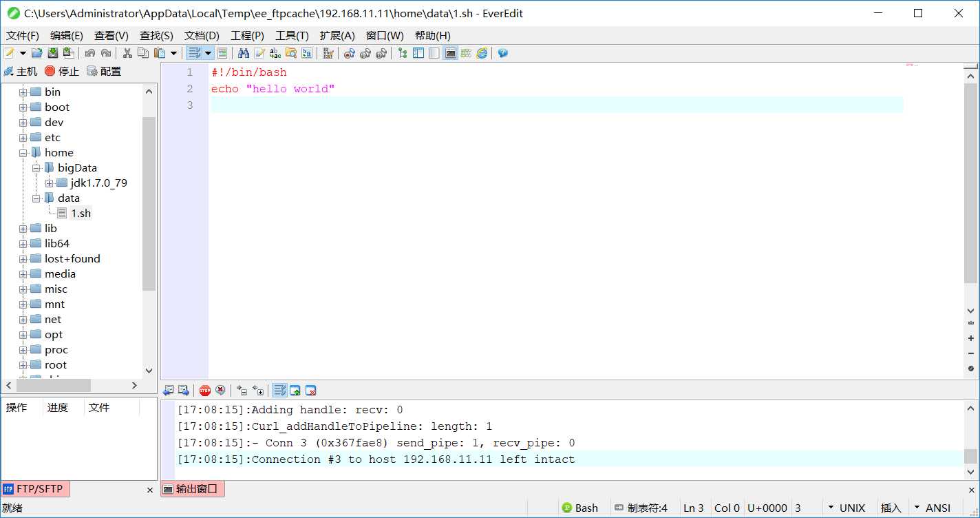Image resolution: width=980 pixels, height=518 pixels.
Task: Click the next output result icon
Action: (x=183, y=391)
